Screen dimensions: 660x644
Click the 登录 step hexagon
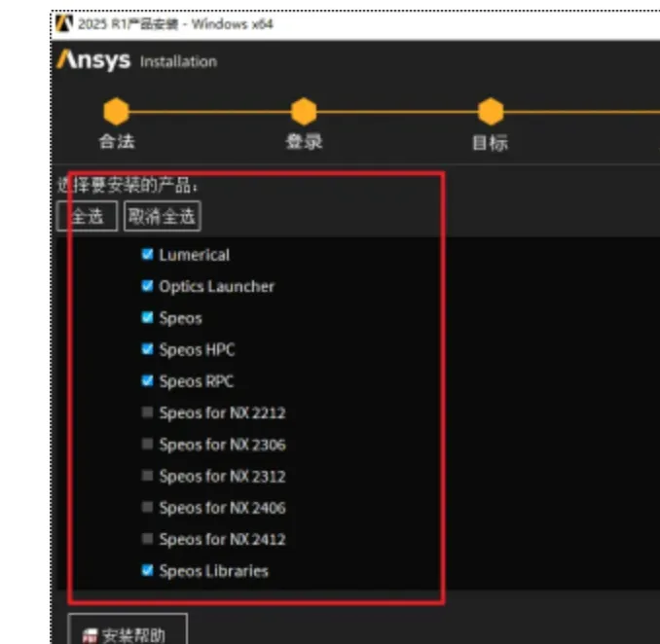pos(304,112)
